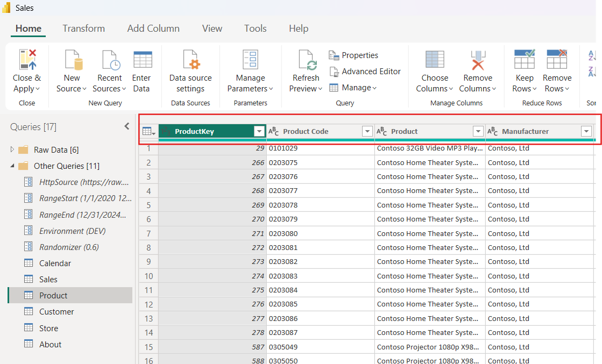Open the Add Column ribbon tab
602x364 pixels.
[x=153, y=28]
